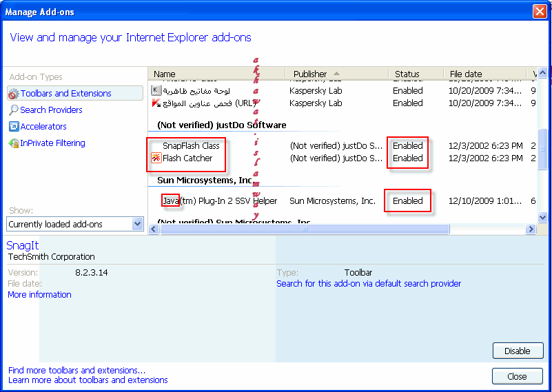Open the Accelerators add-on type

[x=43, y=126]
